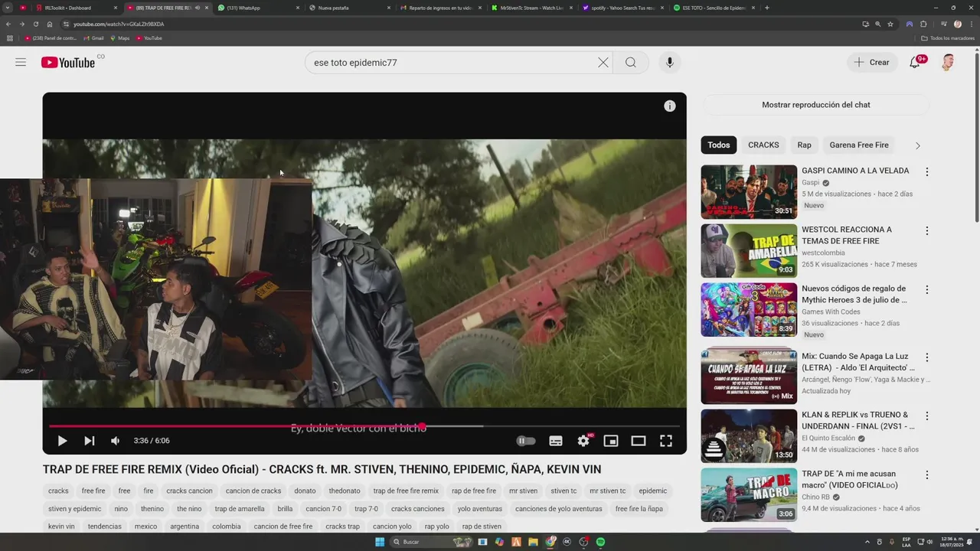Show more filter chips with arrow
The width and height of the screenshot is (980, 551).
point(917,145)
